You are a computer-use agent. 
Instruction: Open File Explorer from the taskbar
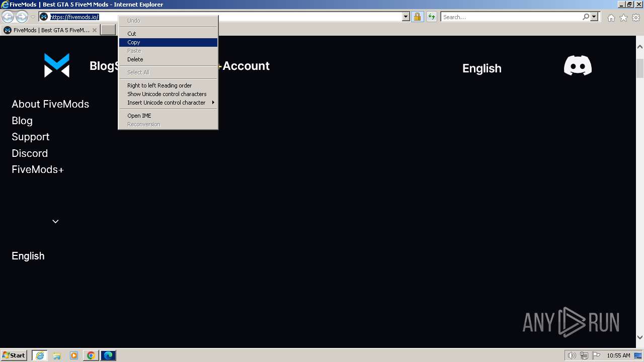[x=57, y=355]
